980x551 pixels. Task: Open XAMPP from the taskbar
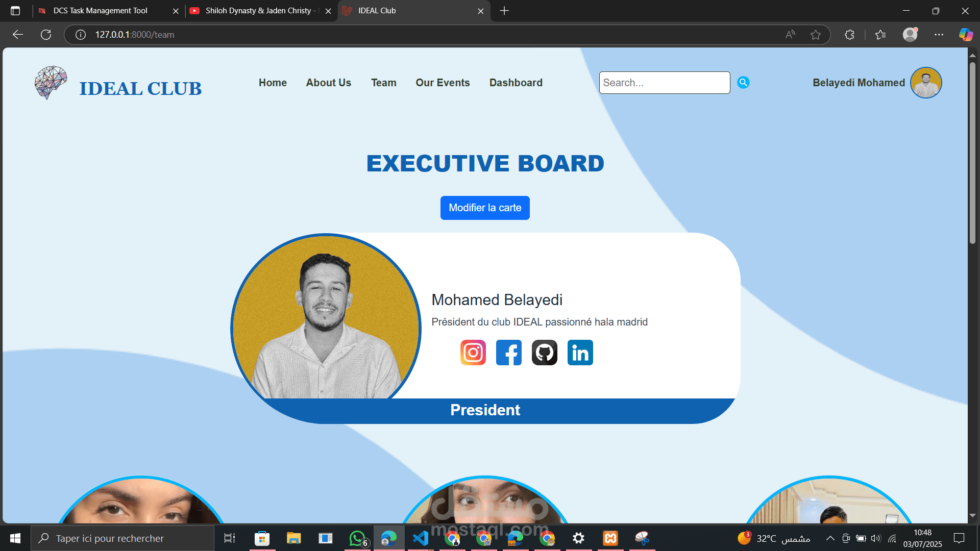610,538
